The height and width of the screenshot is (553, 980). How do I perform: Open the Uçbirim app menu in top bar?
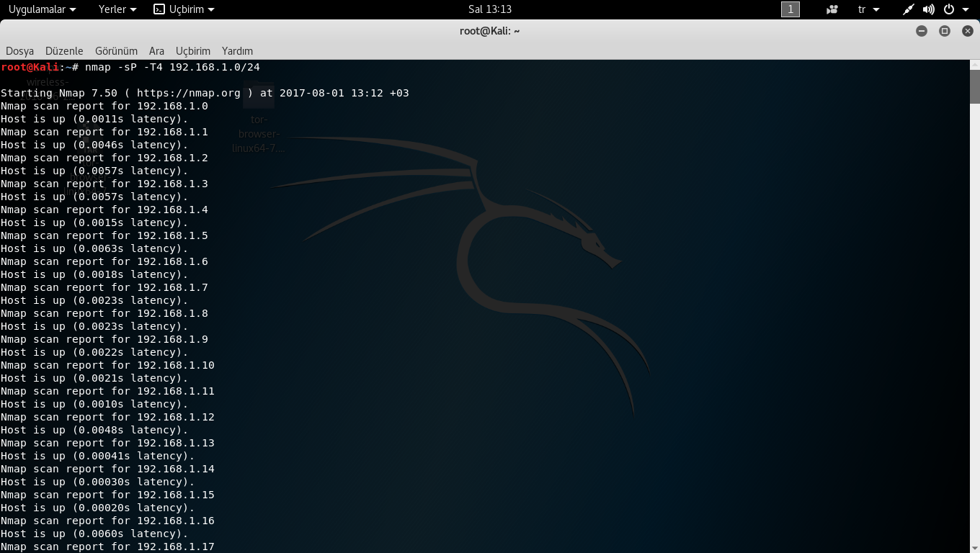(184, 9)
